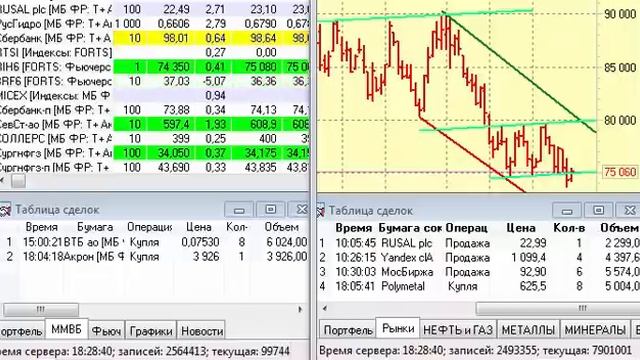The height and width of the screenshot is (360, 640).
Task: Click the -5,07 change cell for BRF6
Action: point(213,81)
